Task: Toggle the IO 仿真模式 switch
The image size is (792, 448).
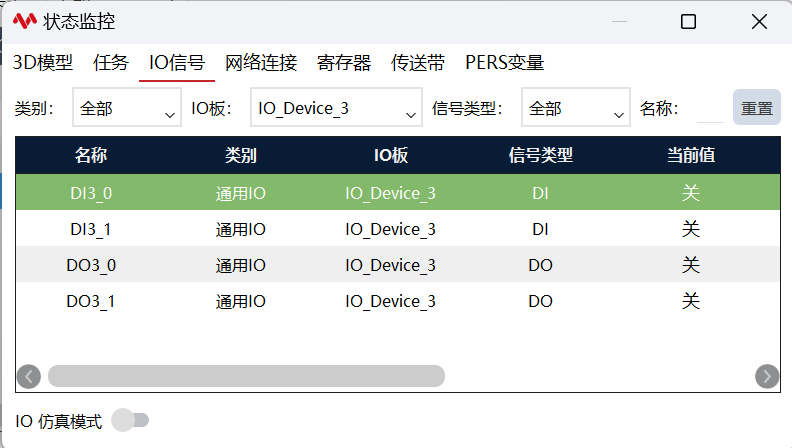Action: [130, 420]
